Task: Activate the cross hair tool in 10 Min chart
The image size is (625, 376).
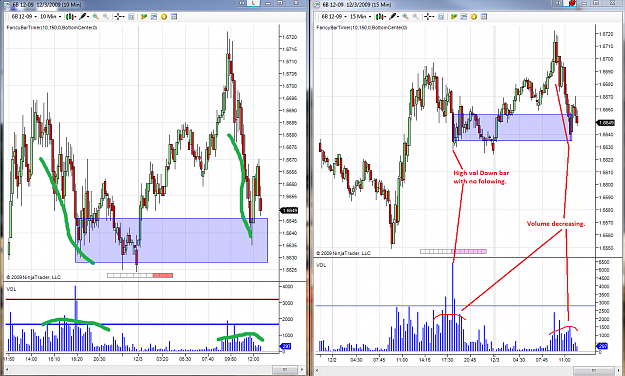Action: pyautogui.click(x=118, y=17)
